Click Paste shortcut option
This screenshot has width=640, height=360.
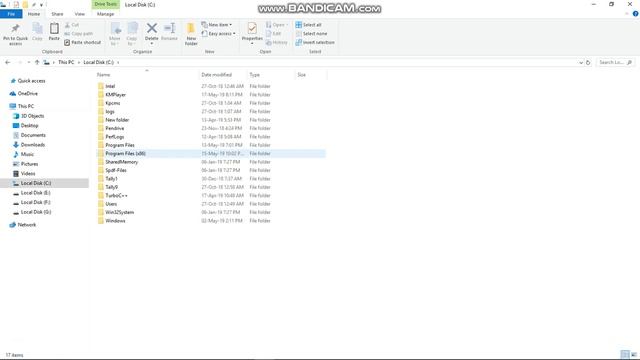pyautogui.click(x=82, y=42)
